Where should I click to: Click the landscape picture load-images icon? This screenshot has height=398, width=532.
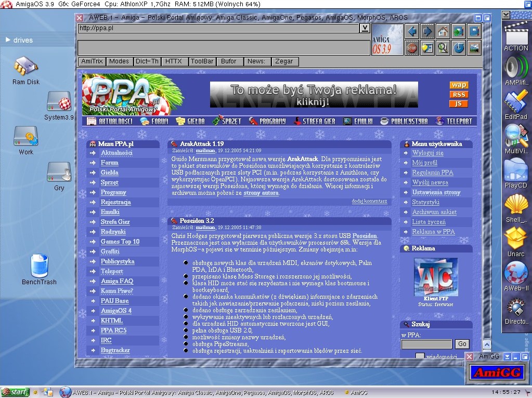(474, 48)
